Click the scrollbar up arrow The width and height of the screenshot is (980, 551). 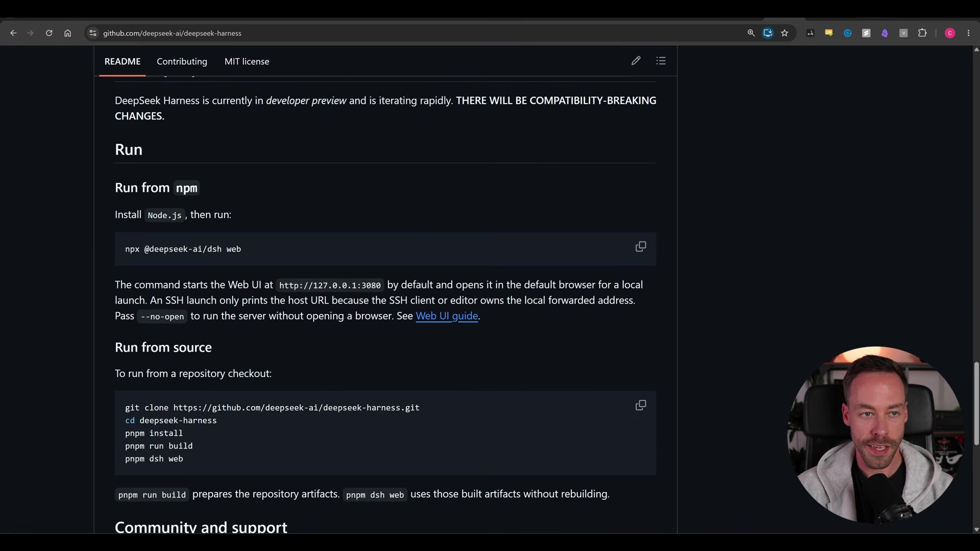pyautogui.click(x=976, y=49)
